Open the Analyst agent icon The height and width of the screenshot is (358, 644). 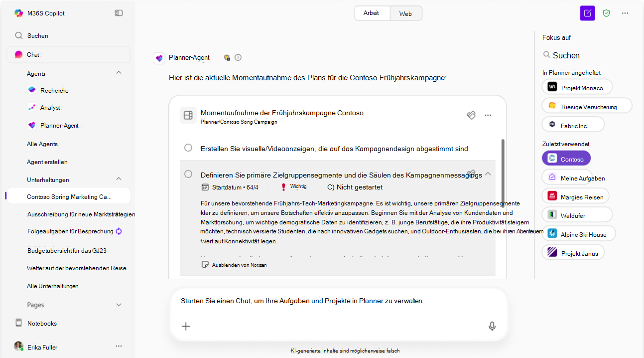(x=32, y=107)
